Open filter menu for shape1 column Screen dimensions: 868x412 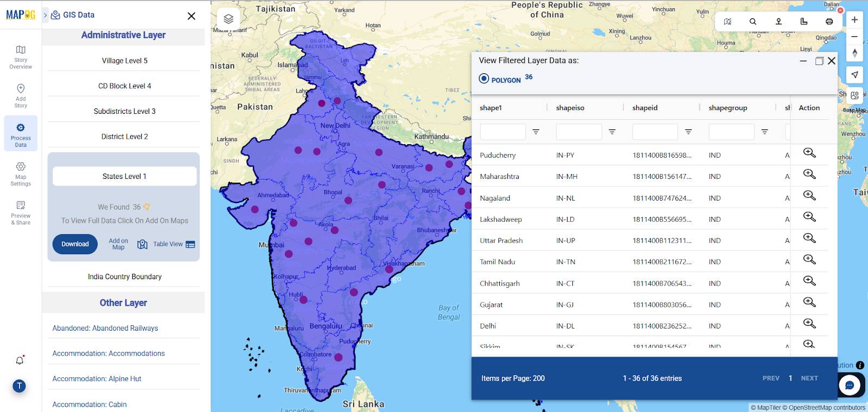tap(536, 132)
